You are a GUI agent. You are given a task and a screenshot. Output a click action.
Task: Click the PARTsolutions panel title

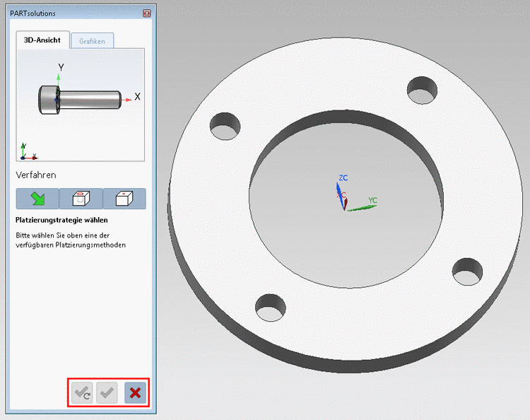(x=33, y=13)
